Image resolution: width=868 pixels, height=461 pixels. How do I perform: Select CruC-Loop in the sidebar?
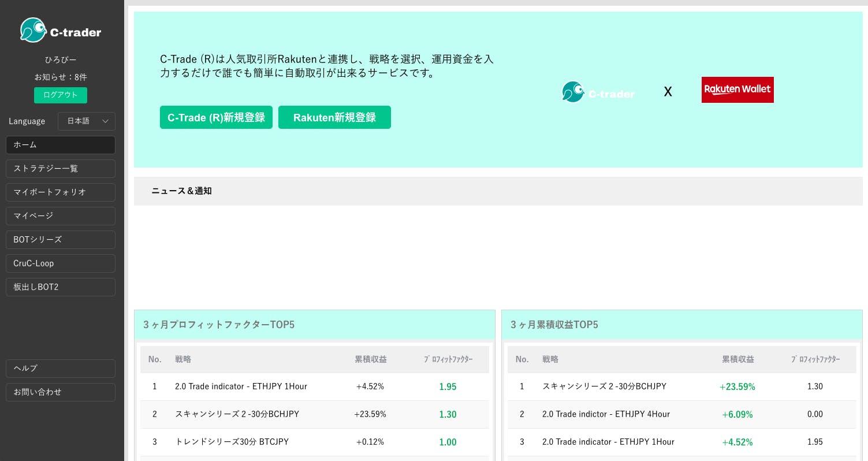coord(60,263)
